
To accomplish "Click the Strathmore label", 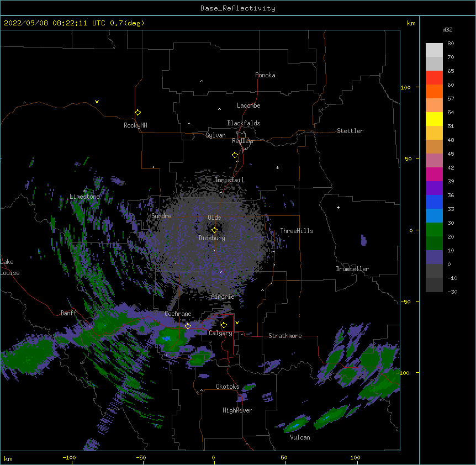I will click(x=285, y=336).
